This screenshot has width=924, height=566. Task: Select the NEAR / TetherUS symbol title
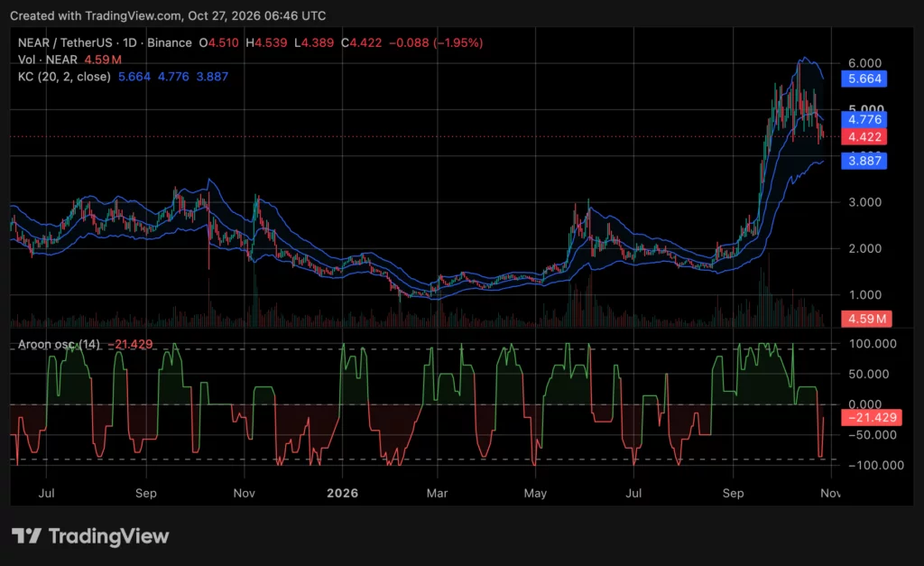coord(67,43)
